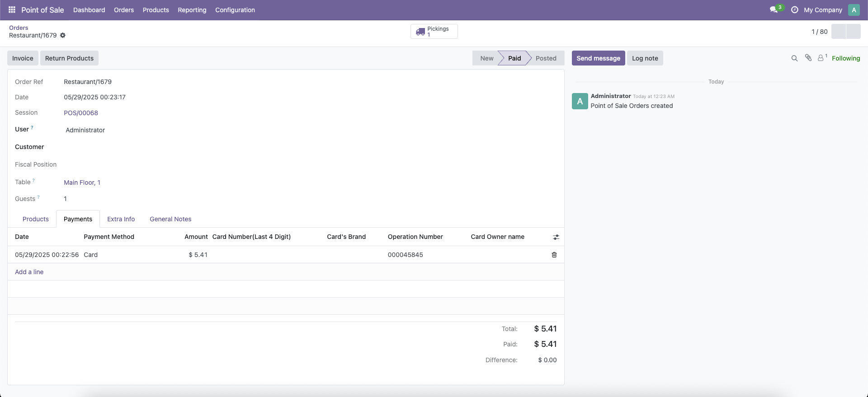
Task: Open the Pickings truck smart button
Action: 434,31
